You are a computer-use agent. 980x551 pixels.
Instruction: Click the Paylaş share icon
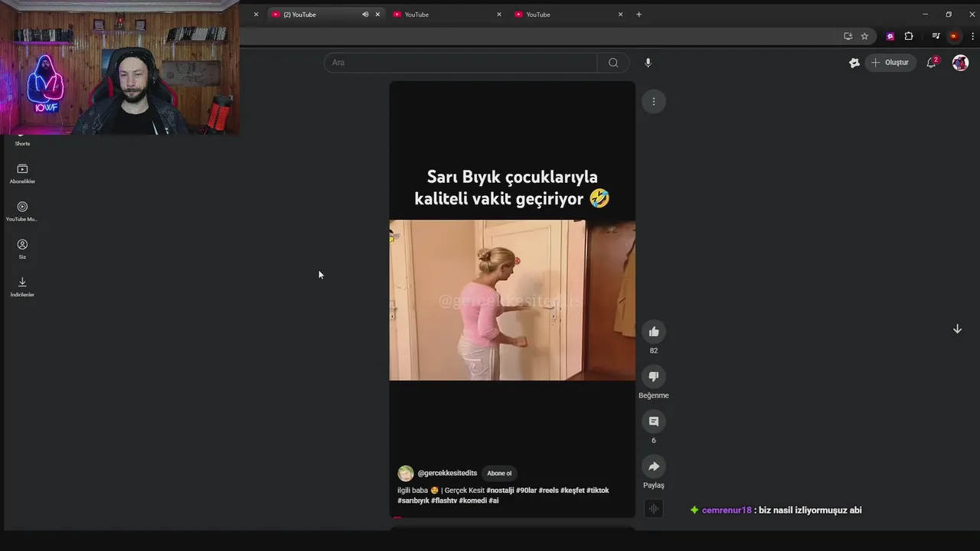pos(654,467)
